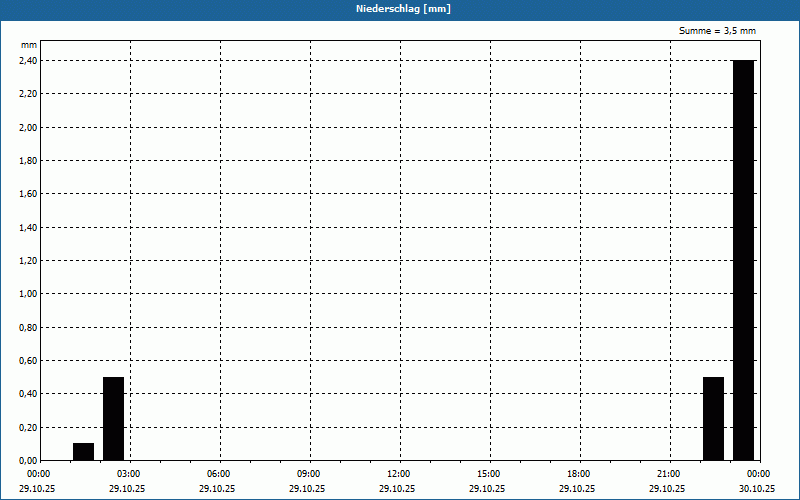The width and height of the screenshot is (800, 500).
Task: Click the 00:00 label at axis start
Action: tap(39, 474)
